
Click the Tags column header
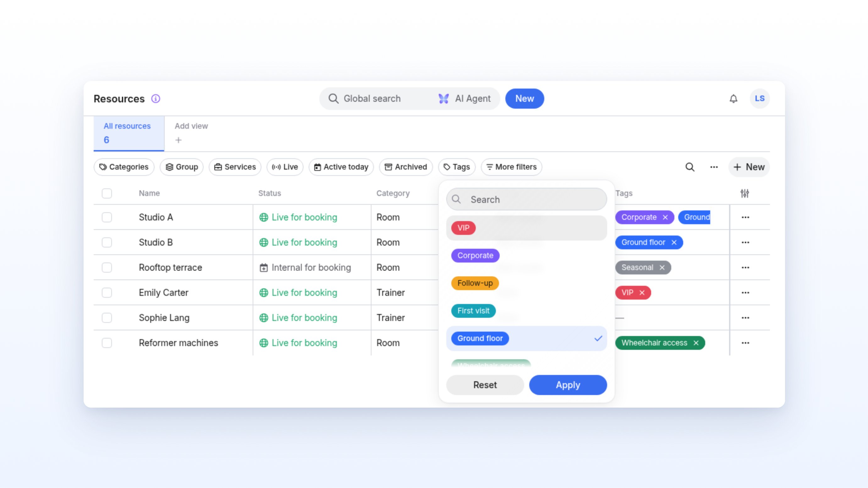[624, 193]
